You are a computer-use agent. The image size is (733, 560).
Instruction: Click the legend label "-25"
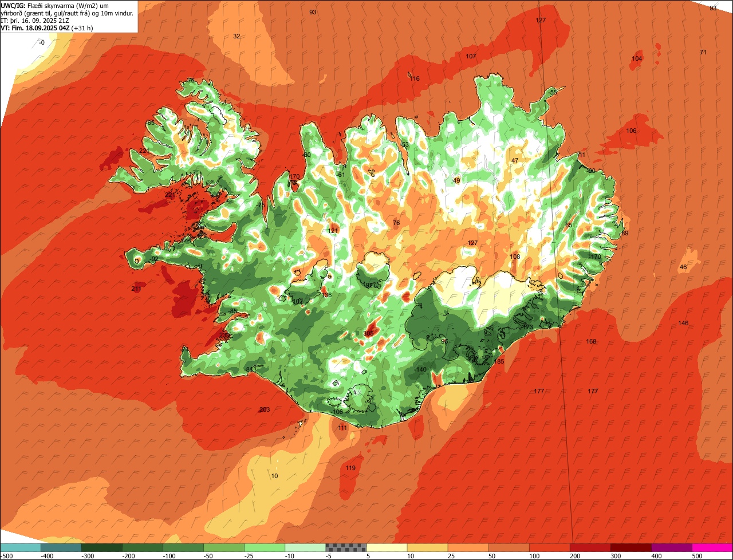250,556
